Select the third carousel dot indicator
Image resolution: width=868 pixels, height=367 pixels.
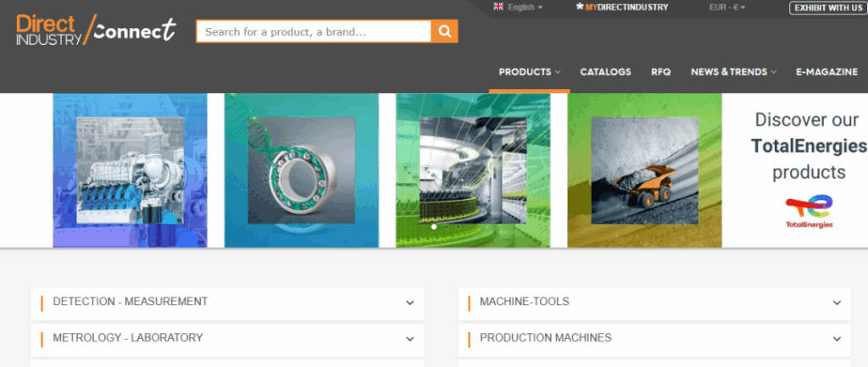pos(459,226)
